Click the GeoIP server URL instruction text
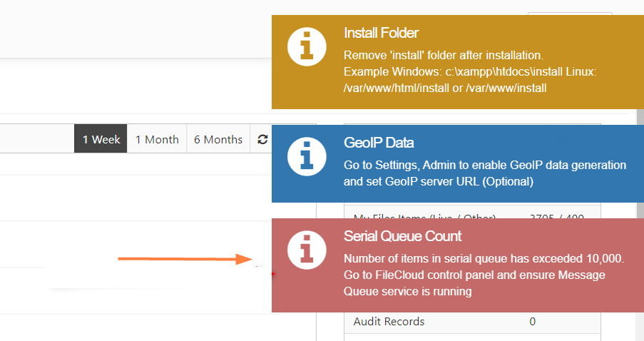This screenshot has width=644, height=341. coord(438,181)
